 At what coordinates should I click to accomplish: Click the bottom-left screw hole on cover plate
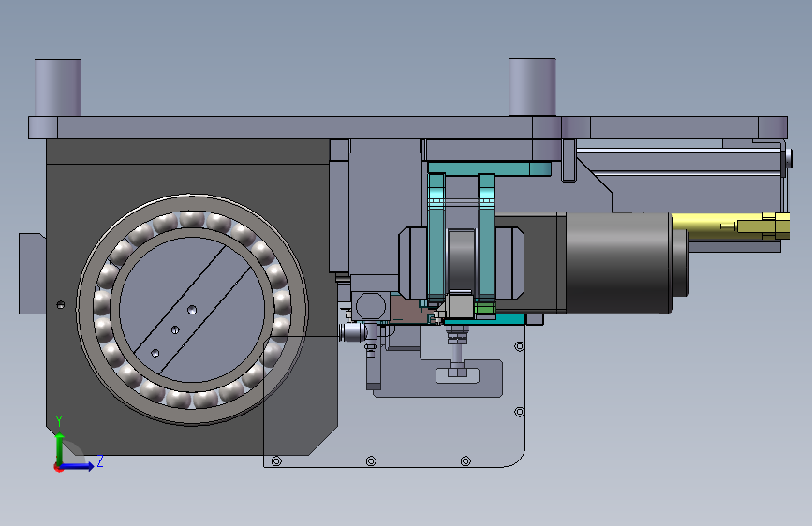point(276,460)
